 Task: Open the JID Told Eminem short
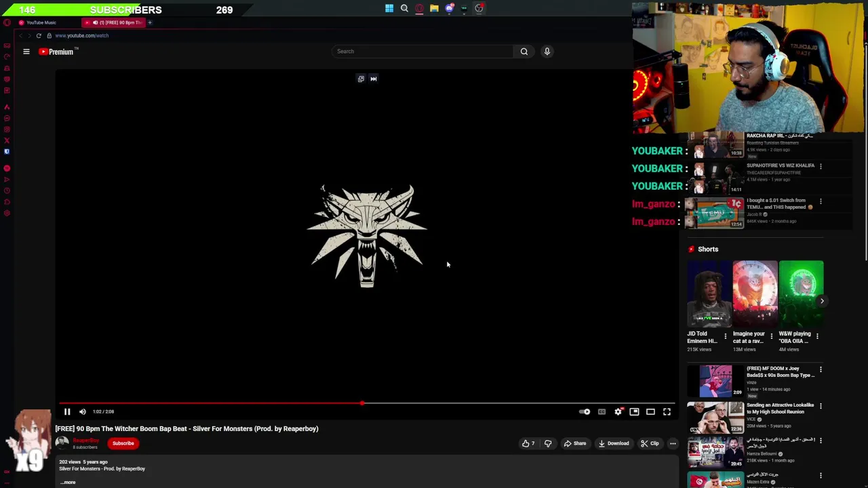[x=709, y=294]
